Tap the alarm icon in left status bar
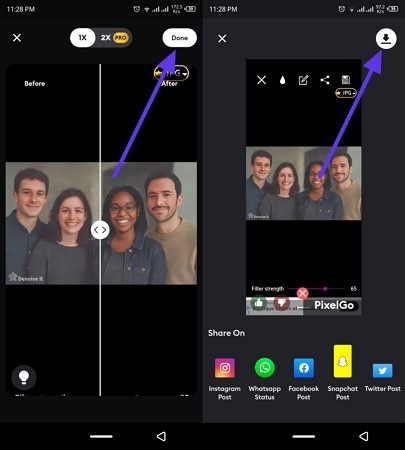This screenshot has width=405, height=450. [137, 9]
